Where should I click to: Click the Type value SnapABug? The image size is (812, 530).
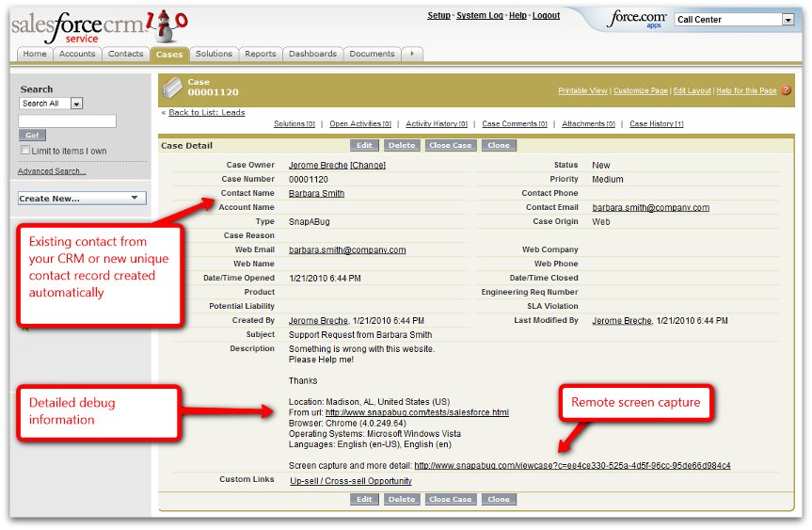[x=310, y=222]
